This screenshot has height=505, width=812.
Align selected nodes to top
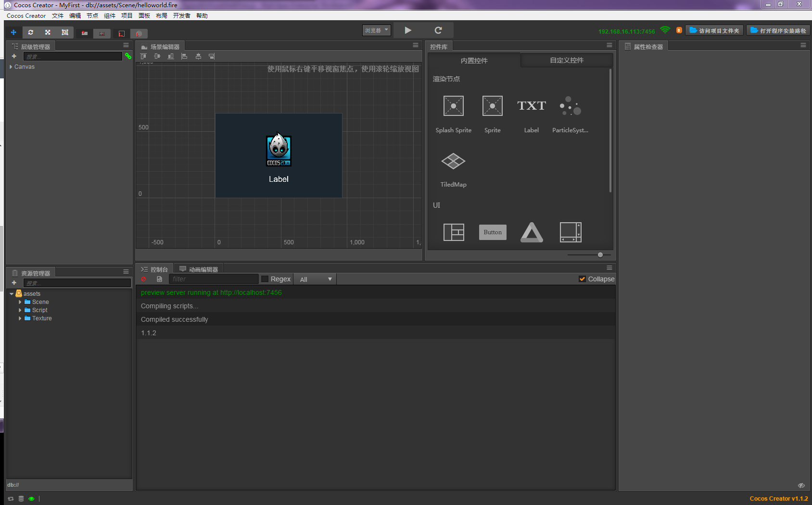point(143,56)
